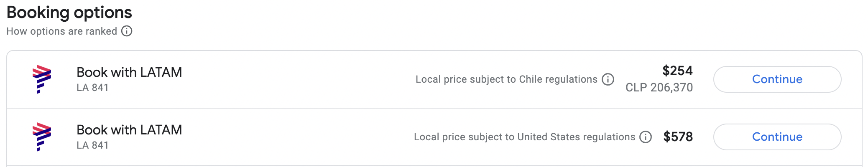868x167 pixels.
Task: Click the $578 price
Action: coord(678,137)
